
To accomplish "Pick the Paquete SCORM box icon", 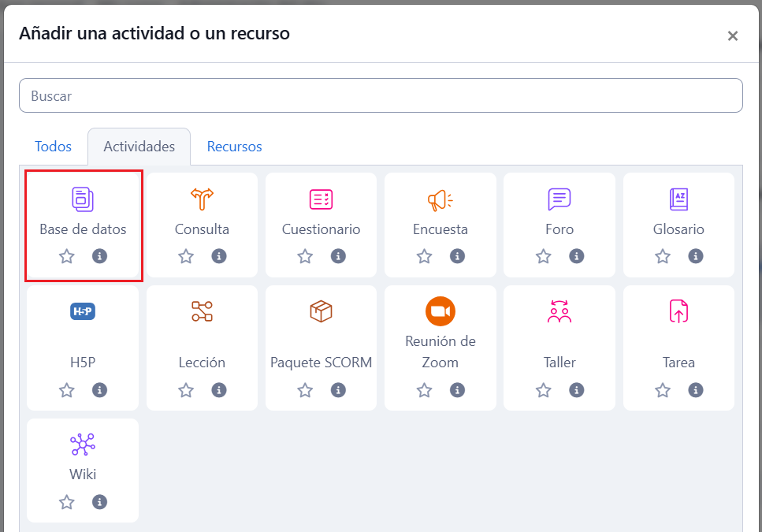I will tap(321, 311).
